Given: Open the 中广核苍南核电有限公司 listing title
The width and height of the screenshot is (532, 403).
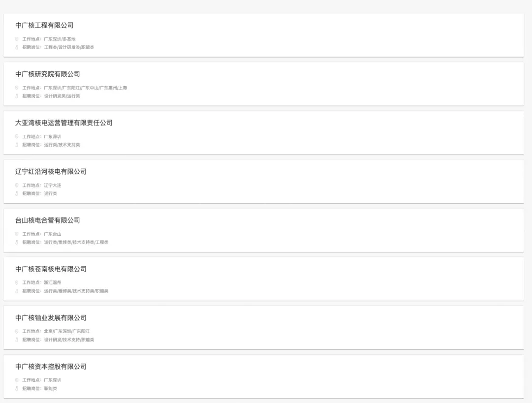Looking at the screenshot, I should pos(51,269).
